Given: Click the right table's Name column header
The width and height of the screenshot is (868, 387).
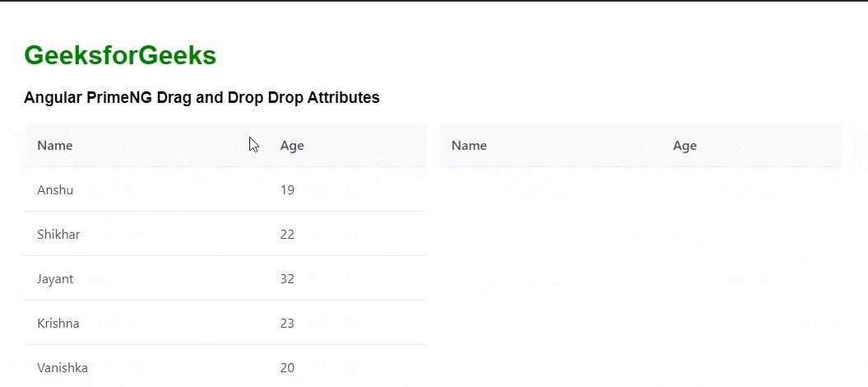Looking at the screenshot, I should pyautogui.click(x=469, y=146).
